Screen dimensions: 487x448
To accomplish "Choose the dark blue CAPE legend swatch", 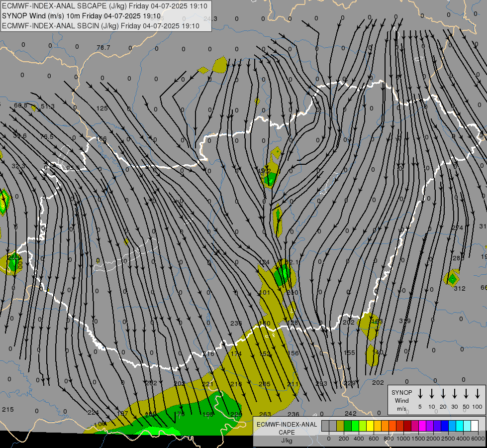I will [x=444, y=426].
